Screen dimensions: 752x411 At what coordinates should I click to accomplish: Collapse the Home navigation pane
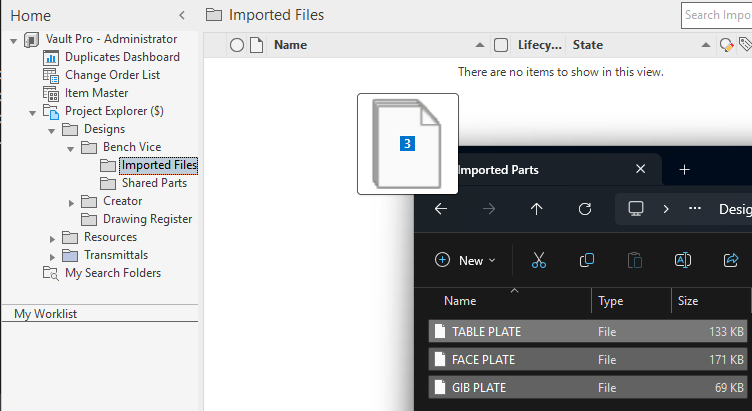(182, 15)
